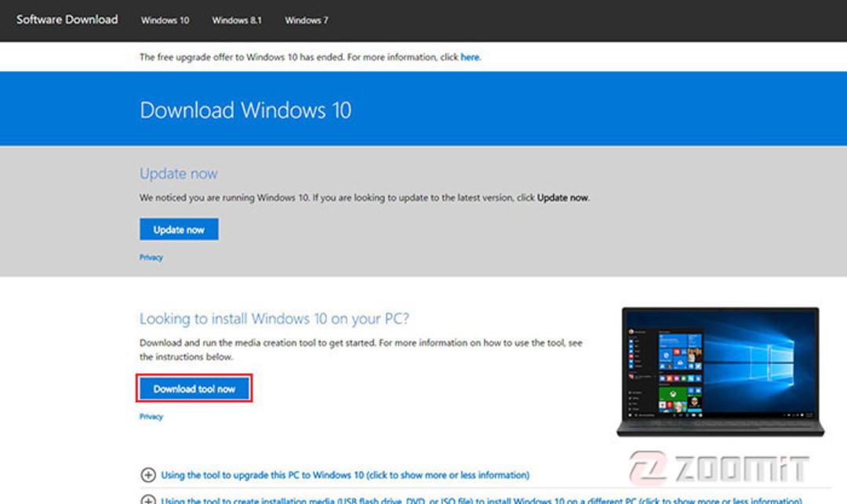Click 'Looking to install Windows 10 on your PC?' heading
The image size is (847, 504).
click(274, 318)
